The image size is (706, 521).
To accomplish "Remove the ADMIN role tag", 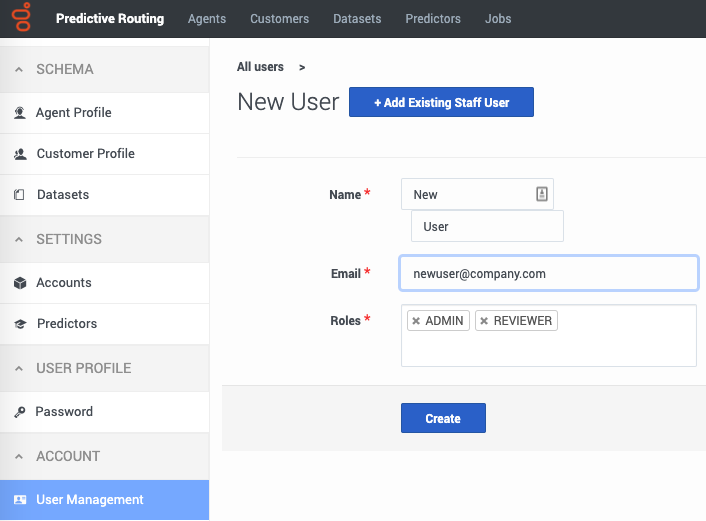I will point(416,321).
